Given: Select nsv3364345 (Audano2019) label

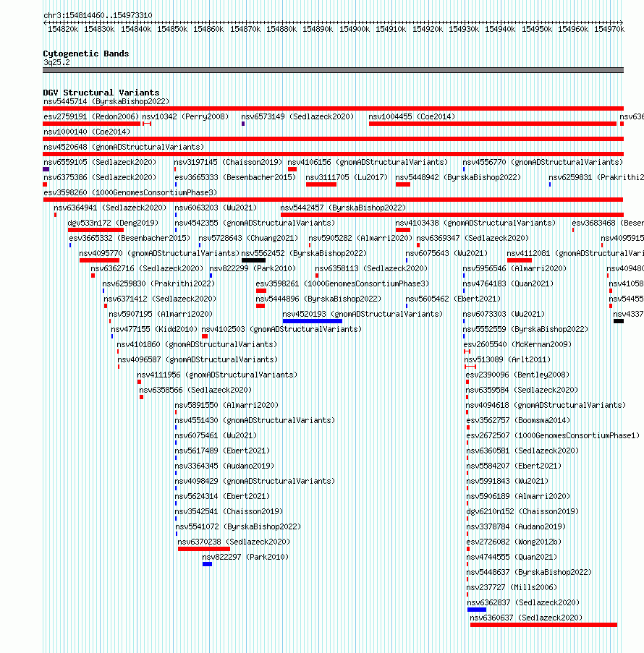Looking at the screenshot, I should click(x=224, y=466).
